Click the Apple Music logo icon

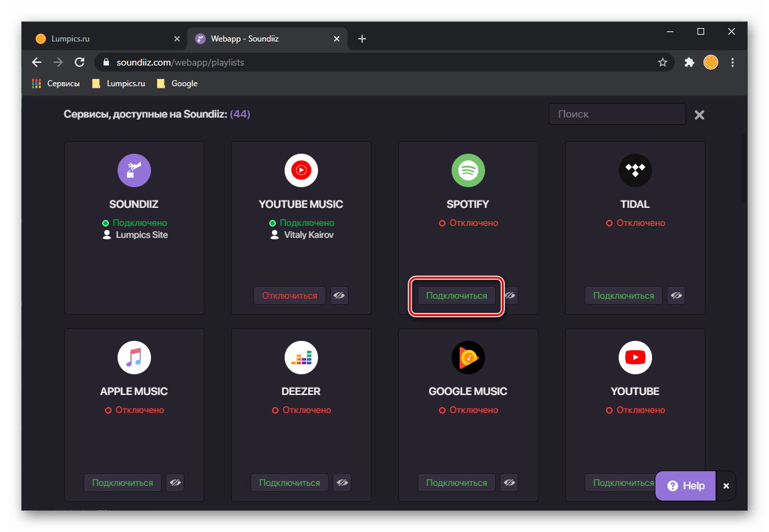[x=134, y=358]
